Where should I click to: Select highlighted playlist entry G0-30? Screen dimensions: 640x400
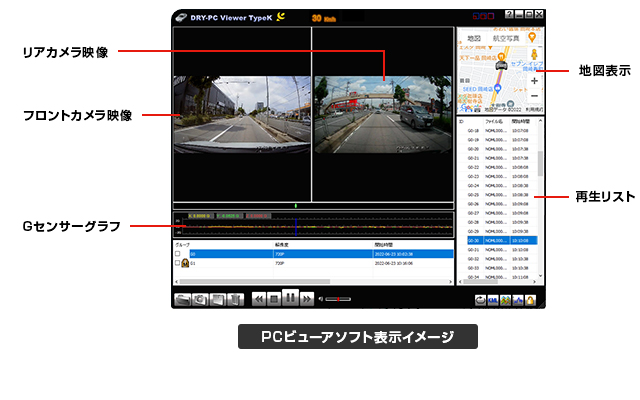[497, 240]
